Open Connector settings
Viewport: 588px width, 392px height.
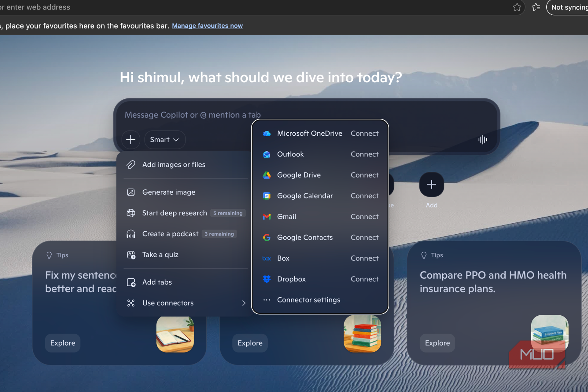click(320, 300)
